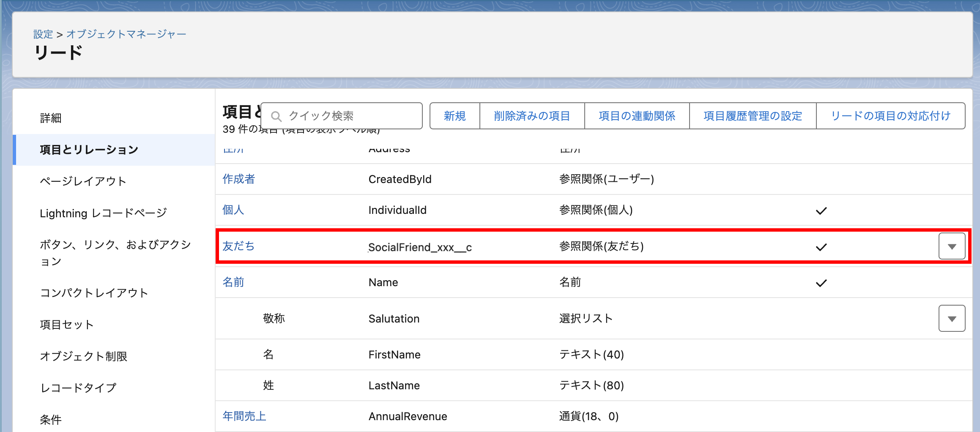980x432 pixels.
Task: Open the 敬称 row action dropdown
Action: coord(952,318)
